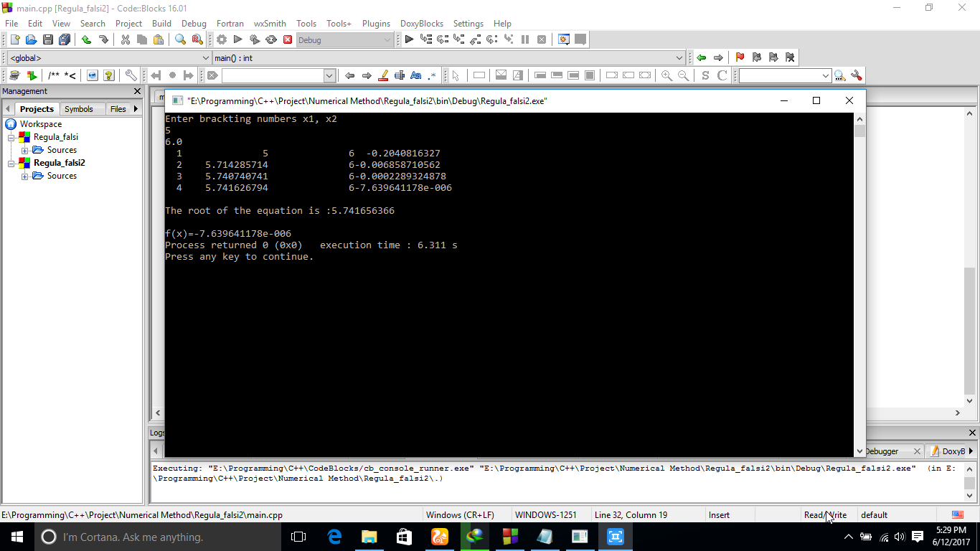
Task: Open the Settings menu
Action: pos(468,24)
